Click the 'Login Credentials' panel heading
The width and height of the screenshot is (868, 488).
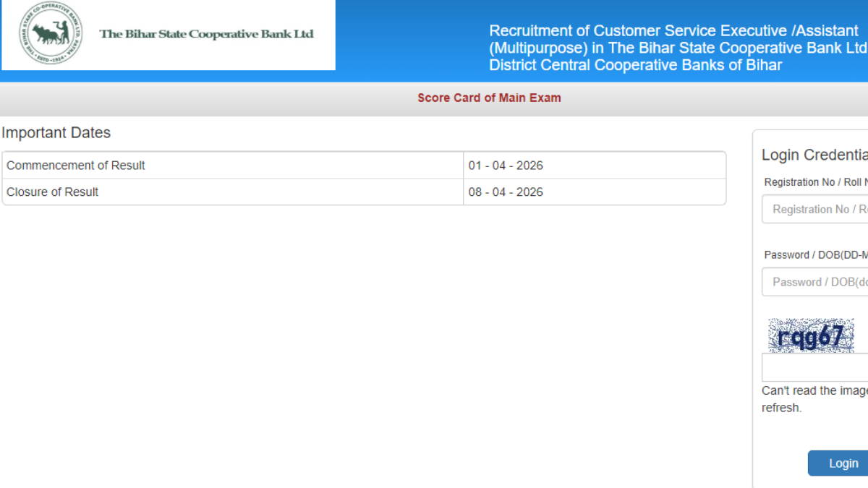[814, 155]
